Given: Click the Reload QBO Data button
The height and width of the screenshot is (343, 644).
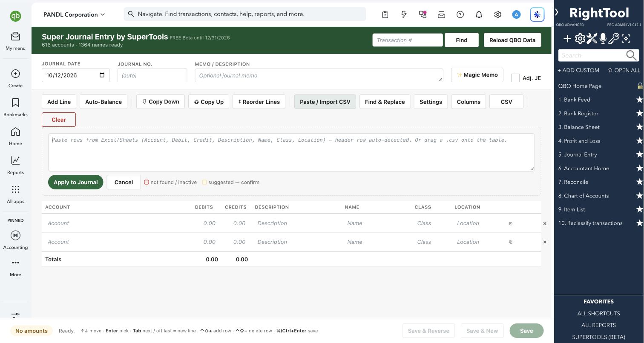Looking at the screenshot, I should click(512, 40).
